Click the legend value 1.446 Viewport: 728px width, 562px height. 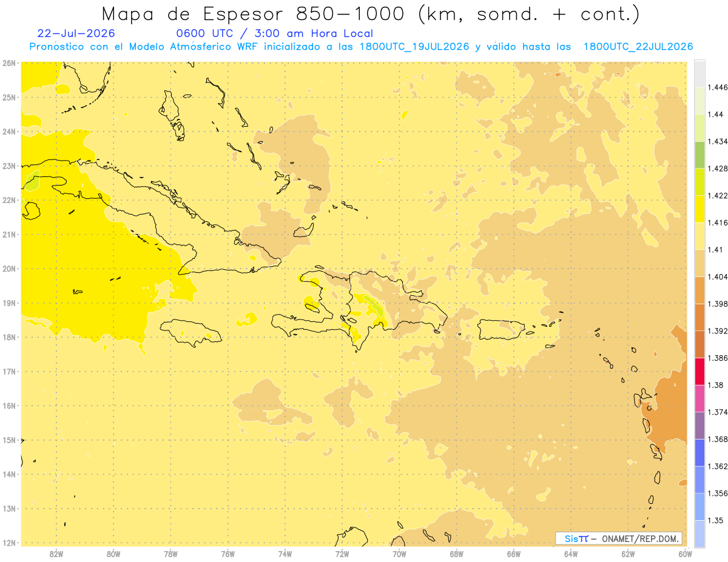click(718, 87)
